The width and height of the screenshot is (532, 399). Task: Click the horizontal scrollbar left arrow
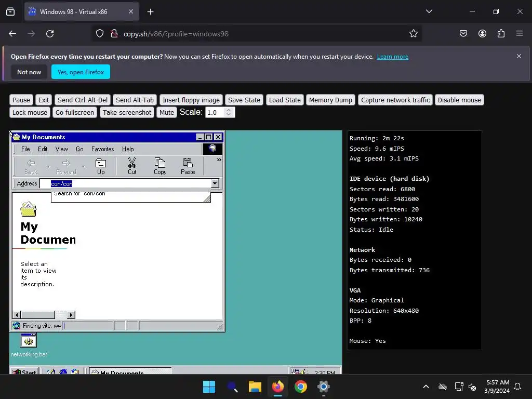click(x=16, y=315)
